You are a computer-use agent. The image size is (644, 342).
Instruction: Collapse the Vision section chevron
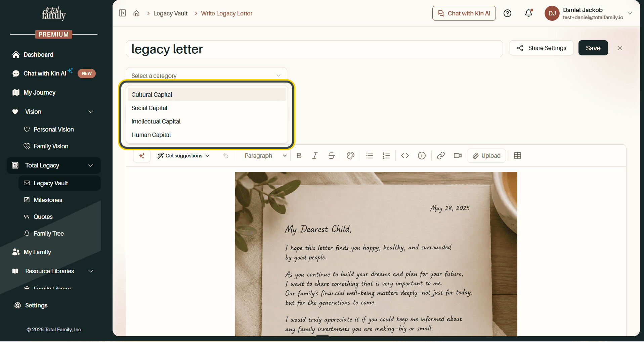(x=91, y=112)
